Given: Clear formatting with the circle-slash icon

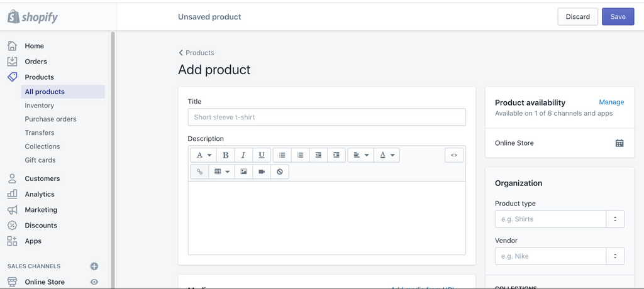Looking at the screenshot, I should coord(280,172).
